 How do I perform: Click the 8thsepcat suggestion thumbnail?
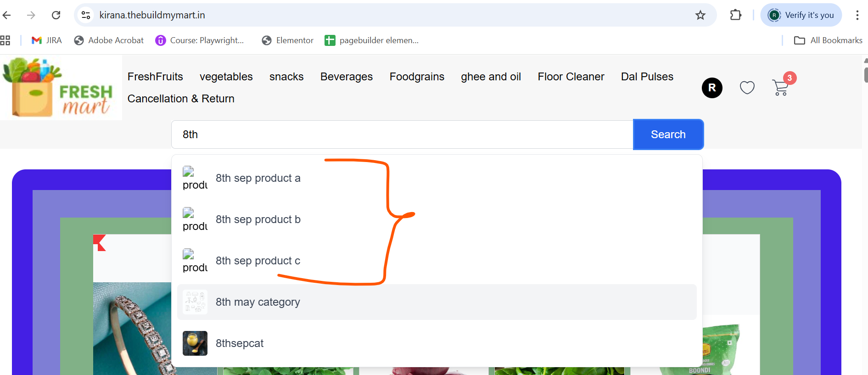pyautogui.click(x=195, y=343)
